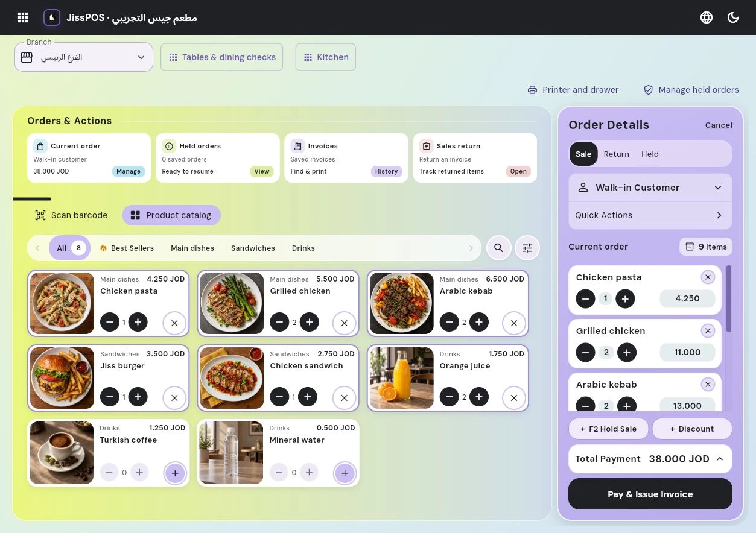
Task: Increase Orange juice quantity
Action: [479, 397]
